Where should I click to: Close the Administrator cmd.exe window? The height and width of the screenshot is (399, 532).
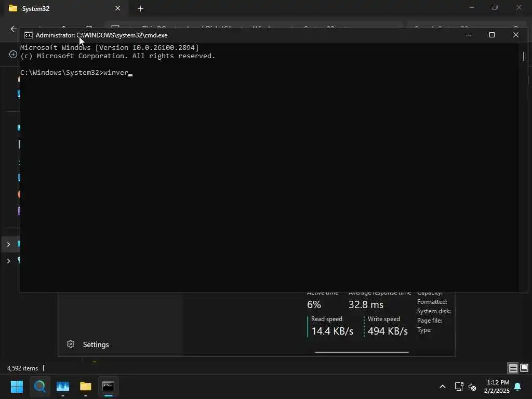pos(516,35)
